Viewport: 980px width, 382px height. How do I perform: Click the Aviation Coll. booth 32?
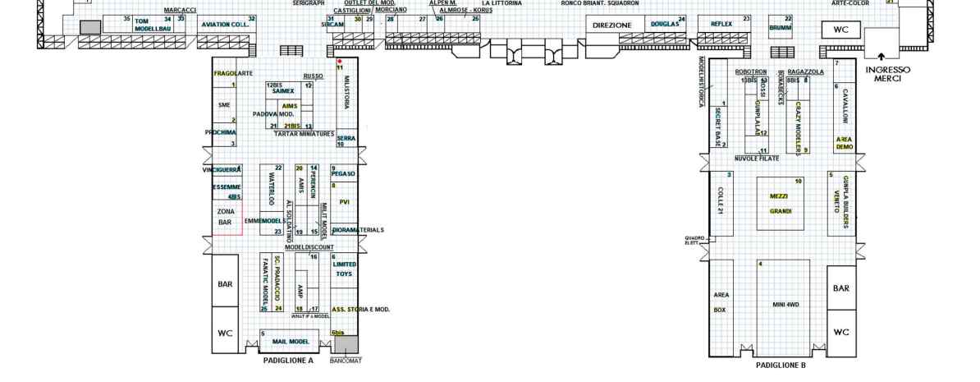click(227, 25)
